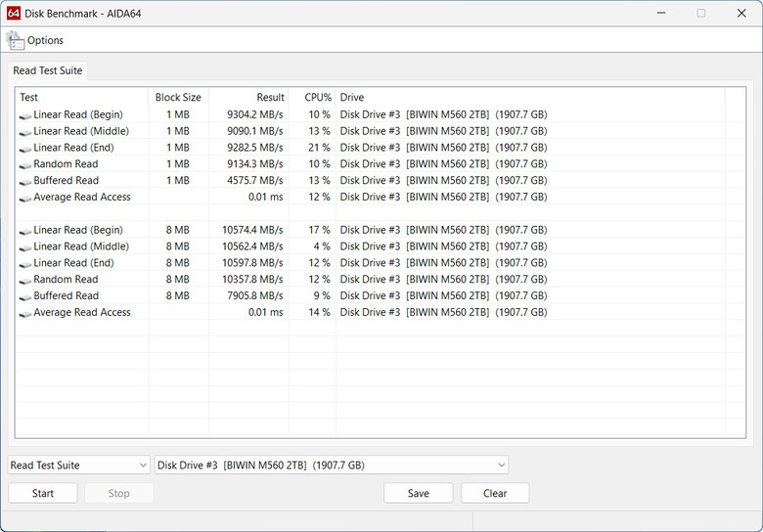Select the 9134.3 MB/s result value
763x532 pixels.
coord(255,164)
